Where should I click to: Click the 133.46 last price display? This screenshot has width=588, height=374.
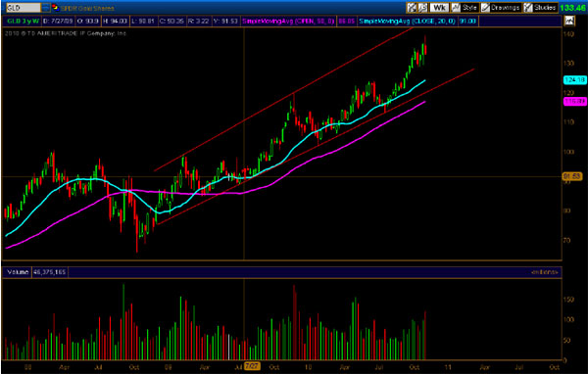click(x=572, y=8)
